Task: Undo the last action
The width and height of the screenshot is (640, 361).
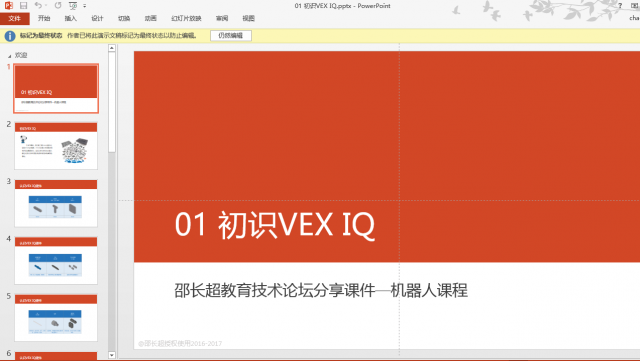Action: [x=38, y=5]
